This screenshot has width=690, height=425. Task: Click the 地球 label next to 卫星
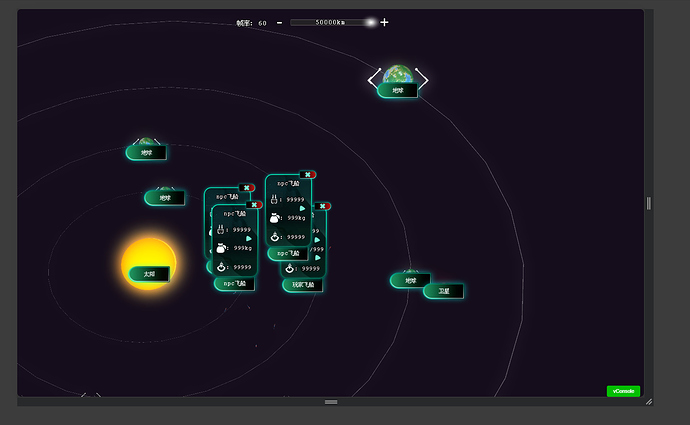pyautogui.click(x=411, y=281)
